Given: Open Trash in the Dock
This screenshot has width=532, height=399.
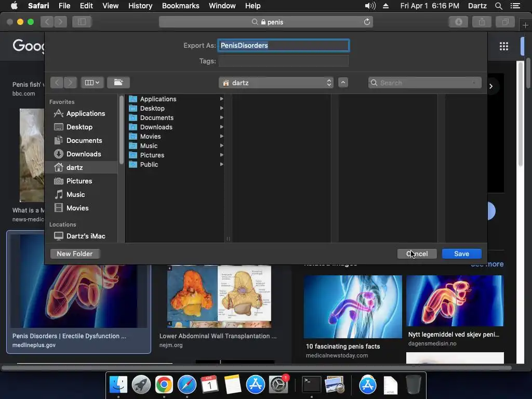Looking at the screenshot, I should pyautogui.click(x=413, y=385).
